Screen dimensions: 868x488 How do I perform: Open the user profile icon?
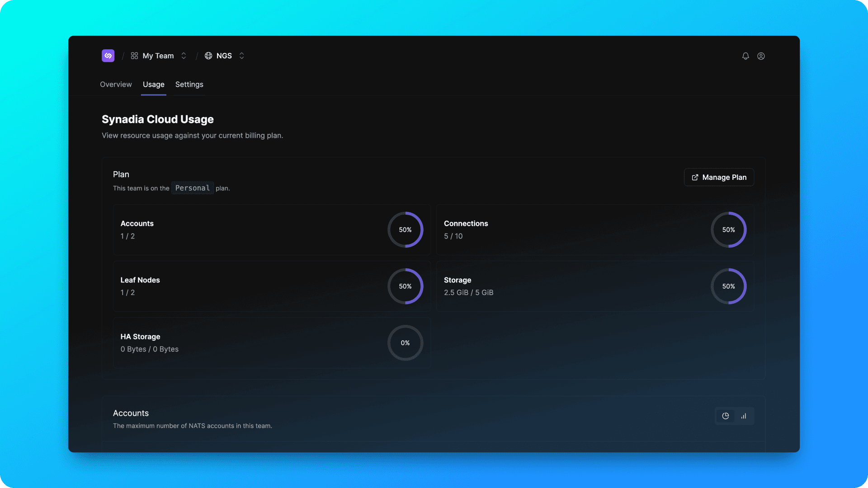click(761, 56)
